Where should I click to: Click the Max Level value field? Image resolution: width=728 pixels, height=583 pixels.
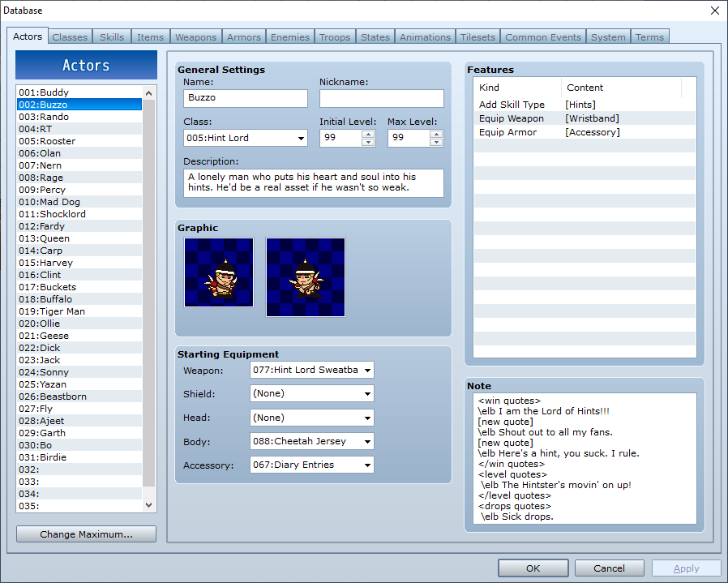[409, 138]
